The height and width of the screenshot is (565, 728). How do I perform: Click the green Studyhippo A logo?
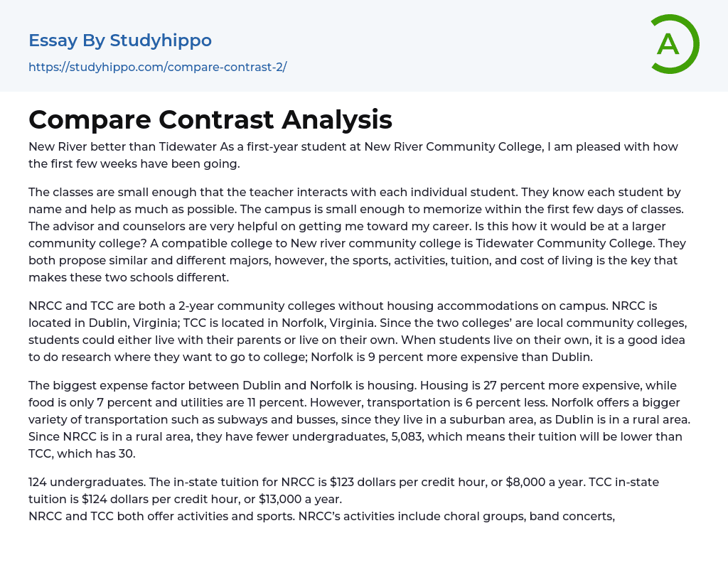pyautogui.click(x=674, y=44)
